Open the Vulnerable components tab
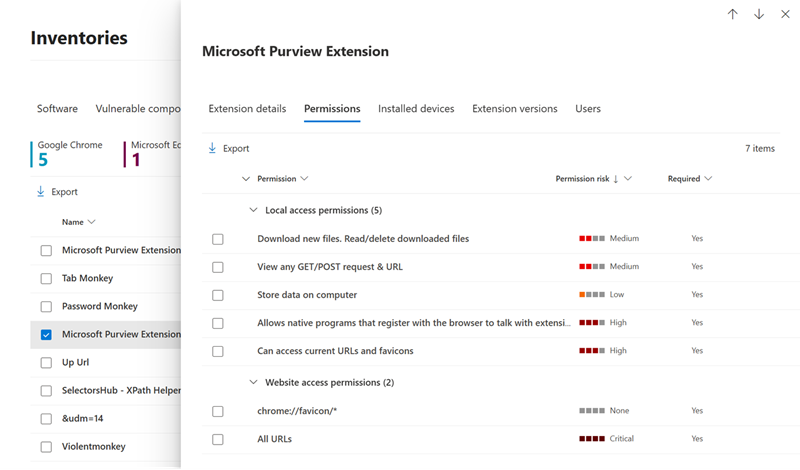 tap(138, 109)
